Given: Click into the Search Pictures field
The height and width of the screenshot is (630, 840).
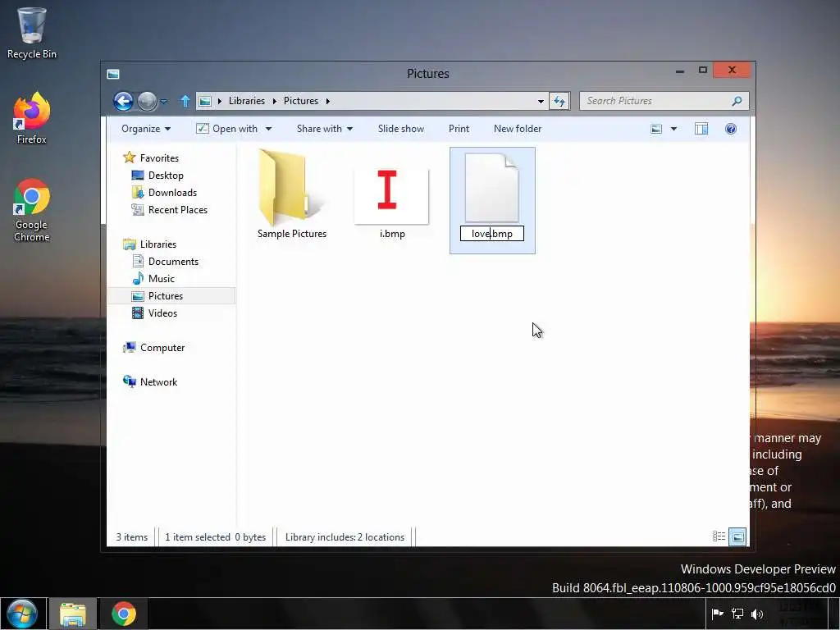Looking at the screenshot, I should (664, 101).
